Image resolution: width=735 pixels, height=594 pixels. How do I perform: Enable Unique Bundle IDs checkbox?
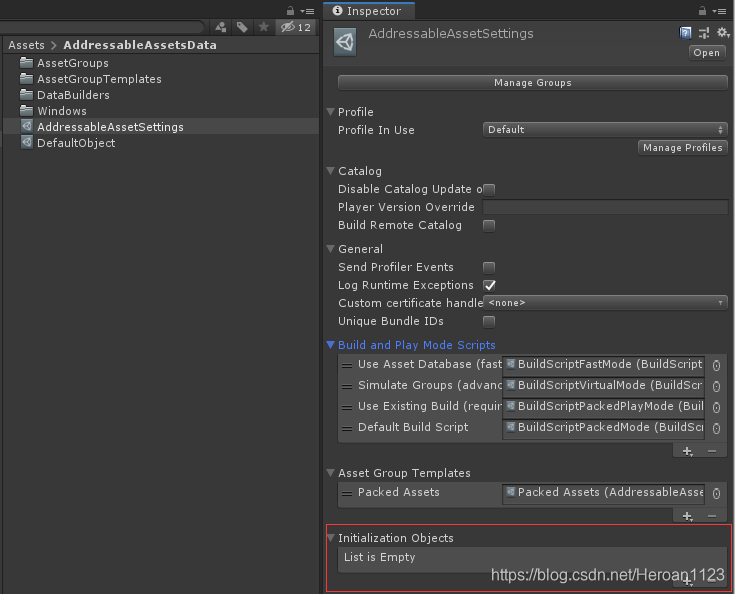click(x=489, y=322)
